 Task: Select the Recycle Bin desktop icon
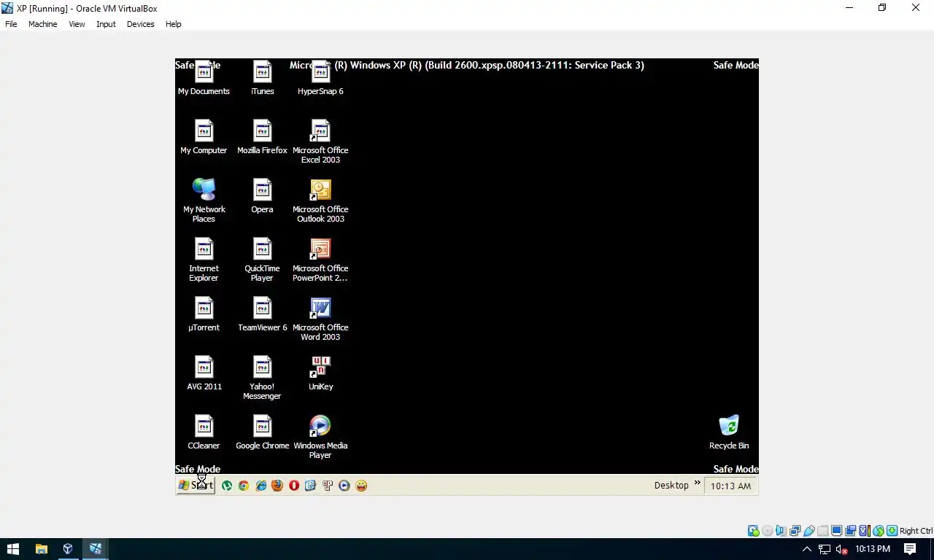(729, 432)
